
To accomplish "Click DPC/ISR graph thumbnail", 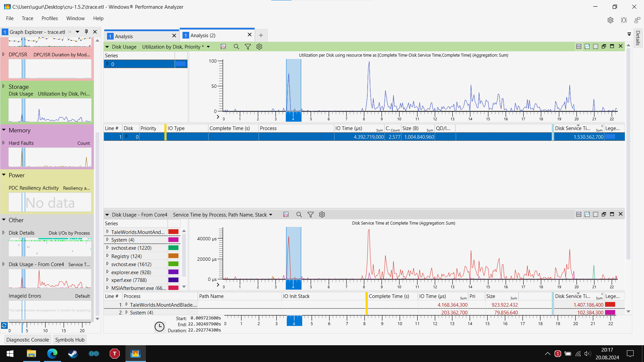I will click(x=50, y=69).
